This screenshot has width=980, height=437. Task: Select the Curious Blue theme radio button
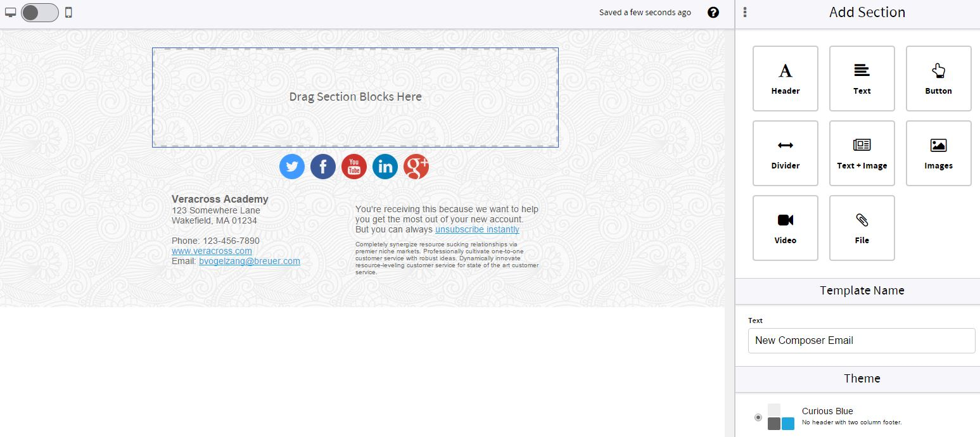(x=758, y=417)
